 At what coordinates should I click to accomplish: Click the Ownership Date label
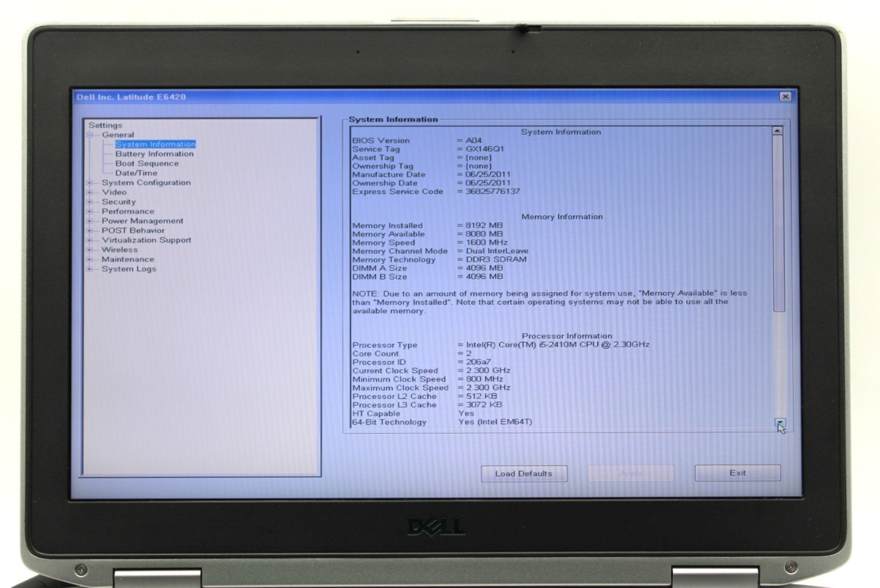384,183
